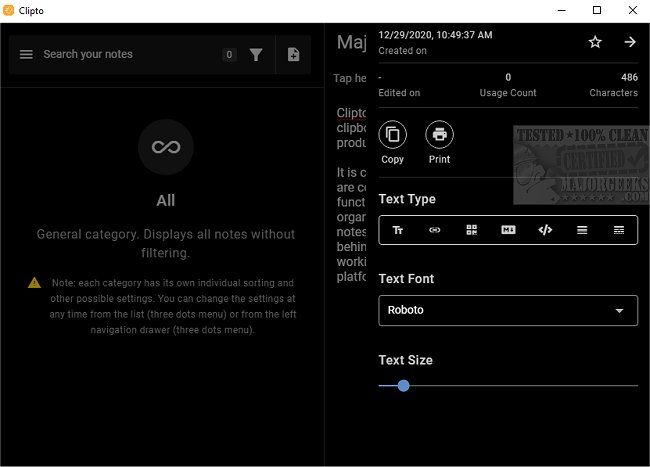This screenshot has height=467, width=650.
Task: Create a new note with the add-file icon
Action: [x=293, y=54]
